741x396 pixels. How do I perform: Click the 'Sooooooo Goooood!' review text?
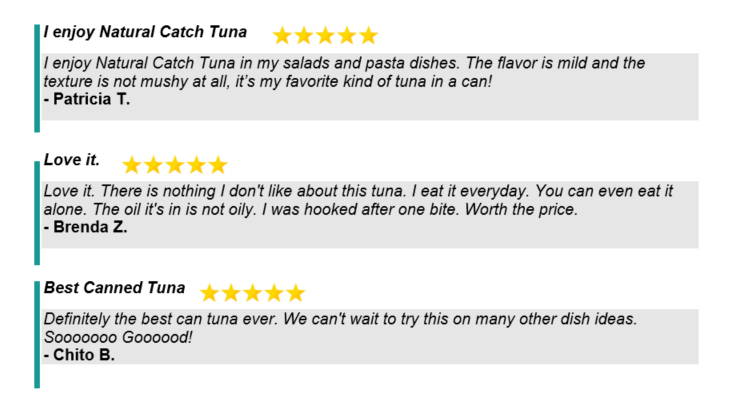[x=118, y=337]
